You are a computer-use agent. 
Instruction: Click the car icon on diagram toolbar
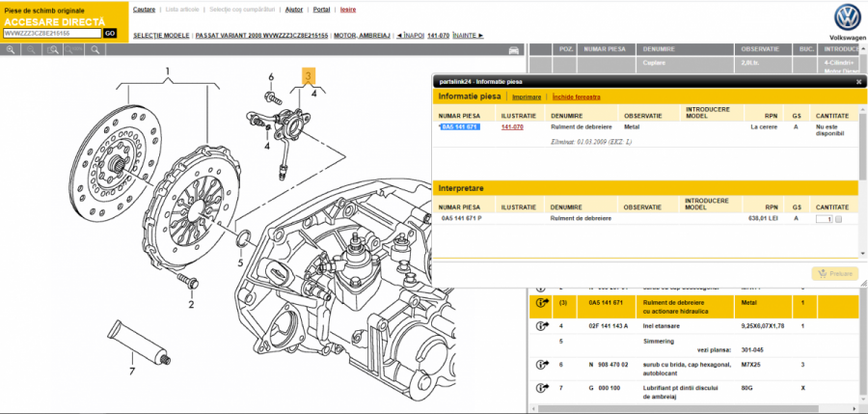[514, 48]
